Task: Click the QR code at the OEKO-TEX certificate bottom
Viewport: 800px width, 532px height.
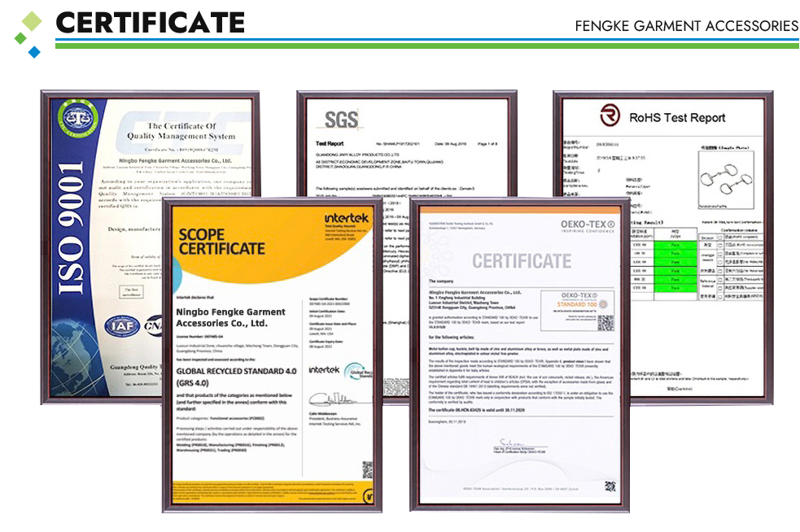Action: [610, 486]
